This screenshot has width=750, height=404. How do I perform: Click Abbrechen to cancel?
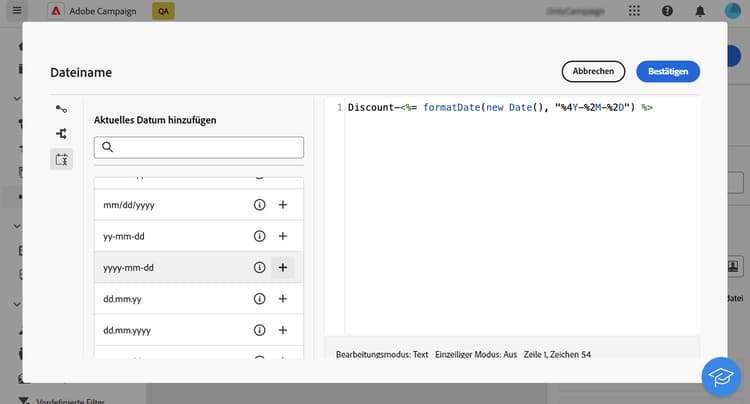(593, 71)
